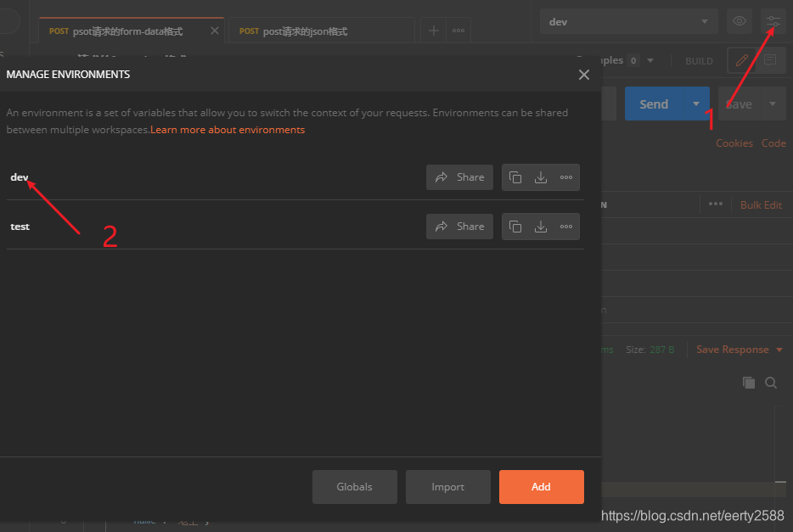Share the test environment
The image size is (793, 532).
click(459, 227)
